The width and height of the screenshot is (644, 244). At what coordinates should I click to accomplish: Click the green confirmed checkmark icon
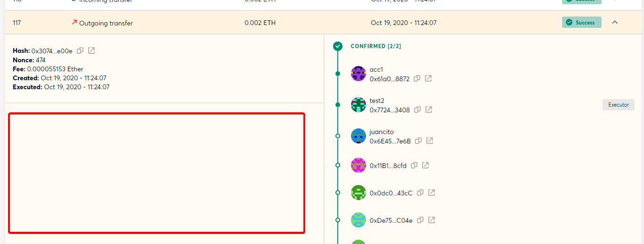(x=337, y=46)
